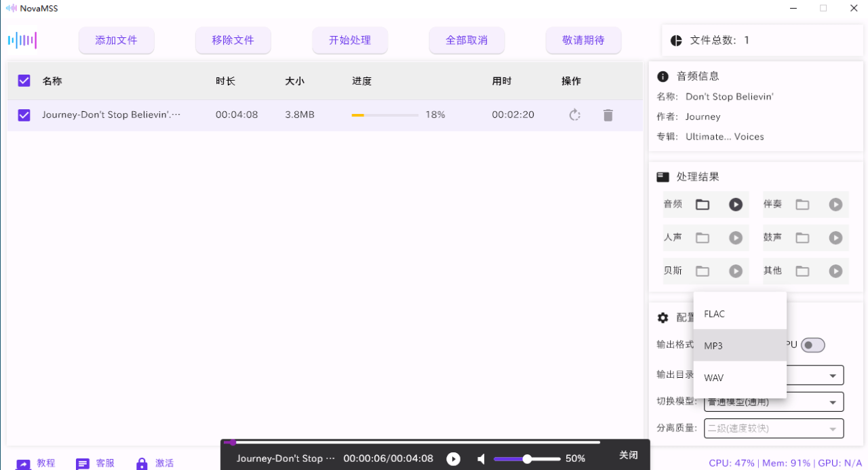
Task: Mute audio with the speaker icon
Action: (481, 459)
